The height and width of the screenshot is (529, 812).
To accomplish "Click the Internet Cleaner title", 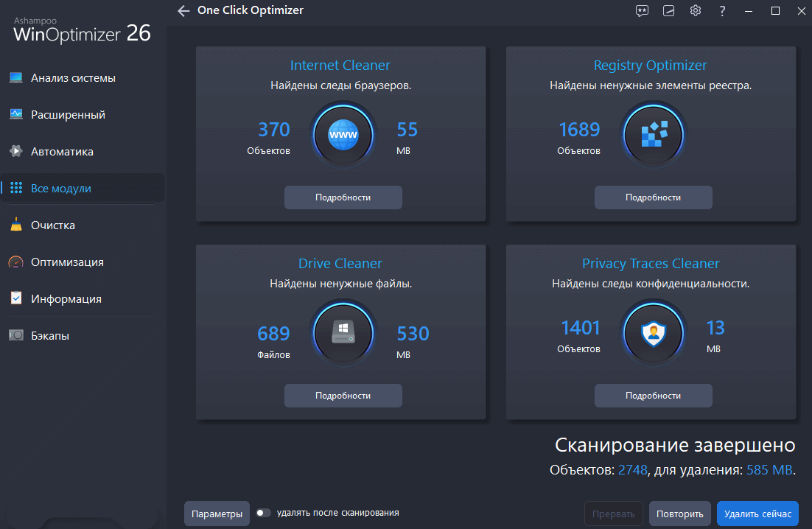I will [x=340, y=66].
